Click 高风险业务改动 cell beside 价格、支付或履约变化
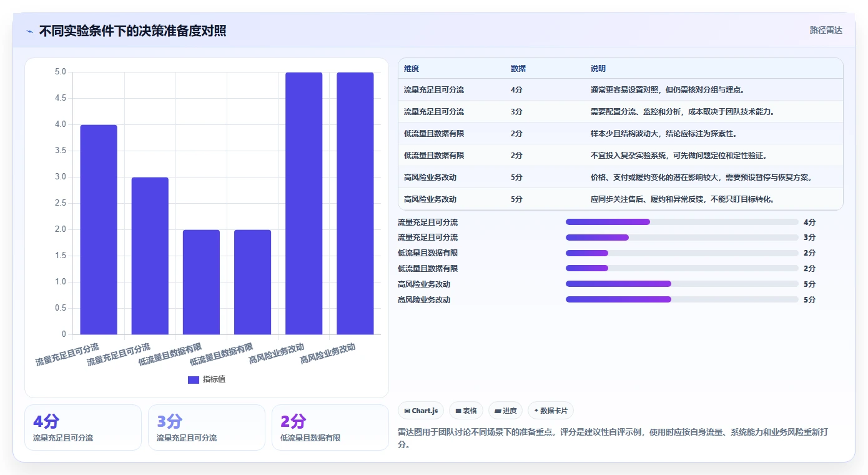The height and width of the screenshot is (475, 868). coord(430,177)
